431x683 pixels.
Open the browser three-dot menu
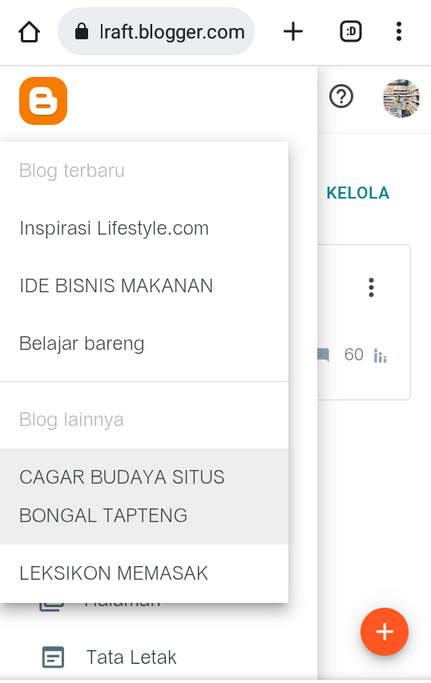click(398, 31)
